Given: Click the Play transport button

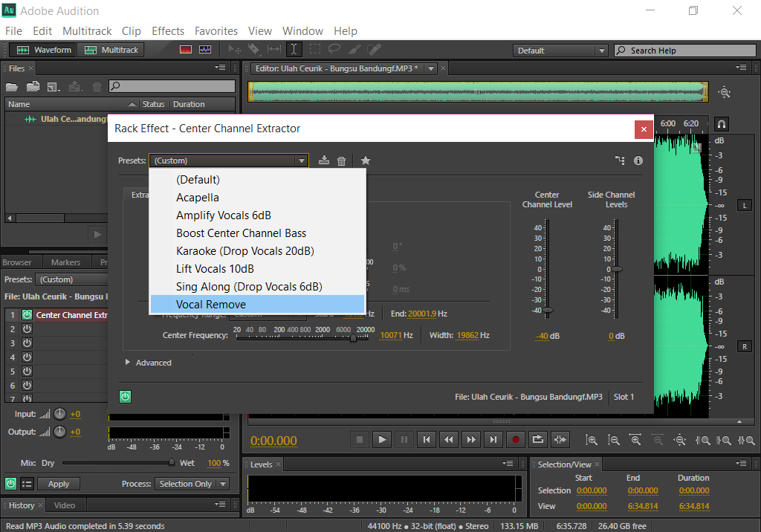Looking at the screenshot, I should [x=382, y=440].
